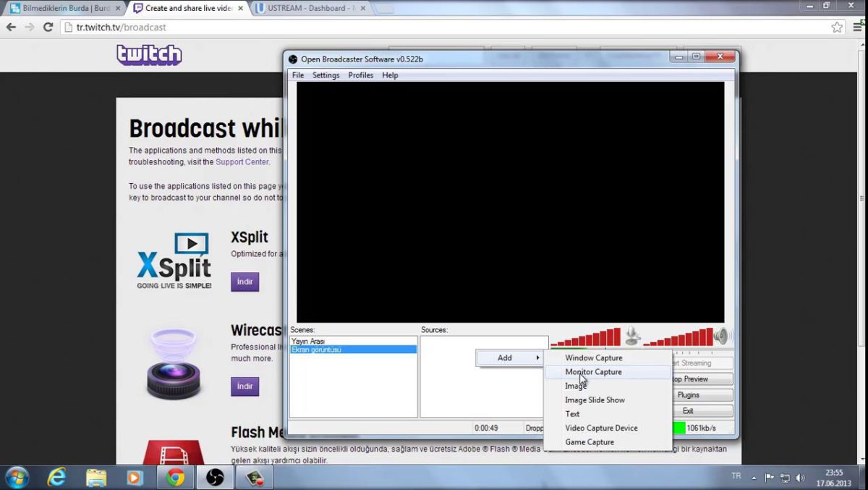The height and width of the screenshot is (490, 868).
Task: Open Windows Explorer folder icon in taskbar
Action: coord(96,478)
